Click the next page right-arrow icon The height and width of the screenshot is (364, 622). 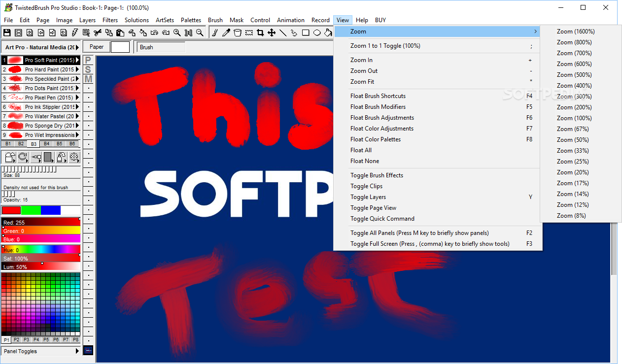click(52, 33)
